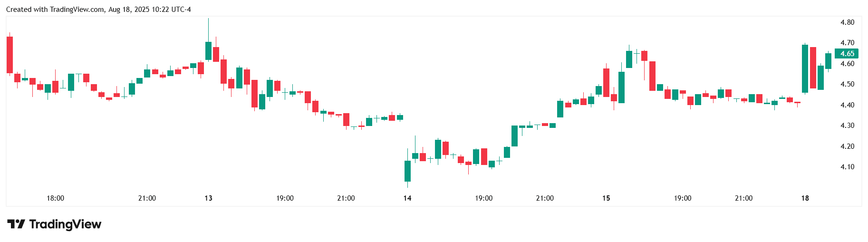This screenshot has width=868, height=242.
Task: Select the date 15 time axis marker
Action: [x=606, y=198]
